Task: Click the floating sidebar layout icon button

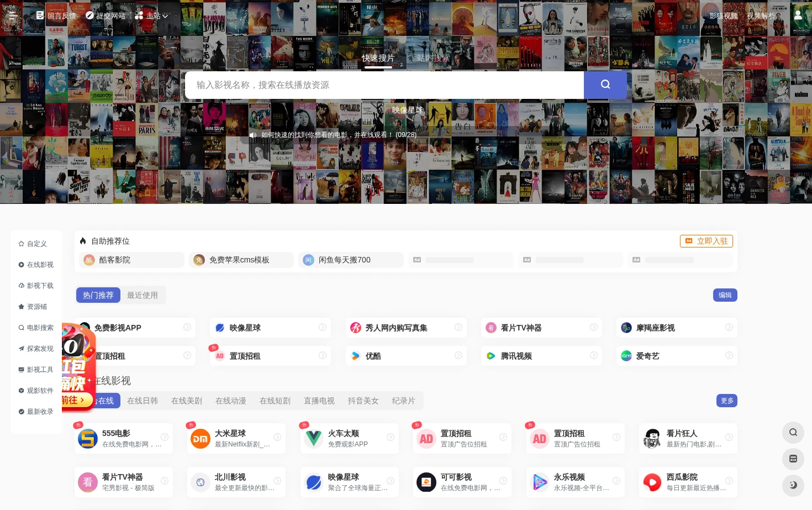Action: tap(793, 459)
